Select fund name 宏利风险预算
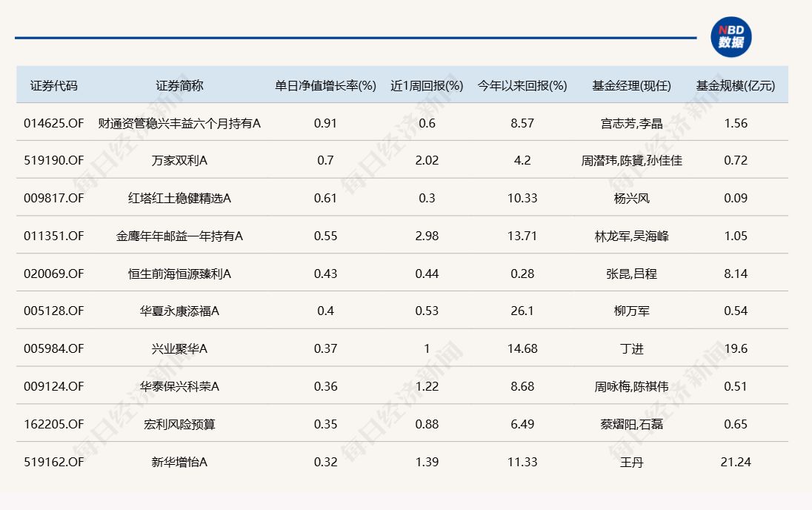The width and height of the screenshot is (812, 510). point(179,425)
